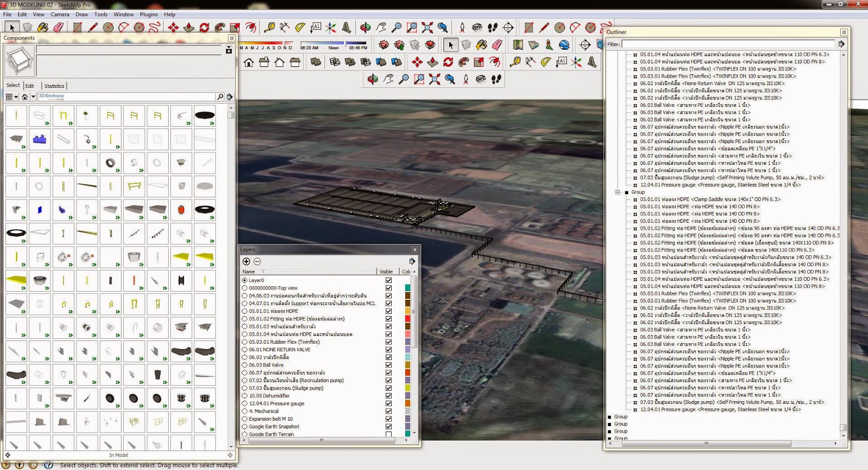Open Outliner details arrow icon
The width and height of the screenshot is (868, 470).
pos(841,44)
